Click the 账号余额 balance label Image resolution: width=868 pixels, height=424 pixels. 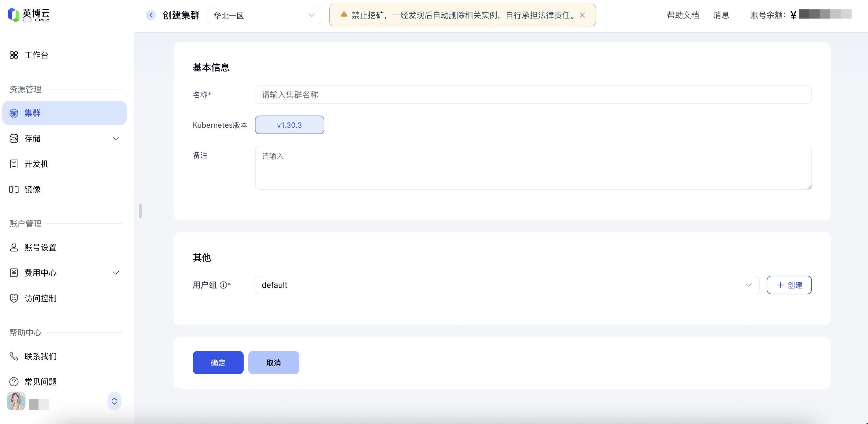[x=768, y=15]
